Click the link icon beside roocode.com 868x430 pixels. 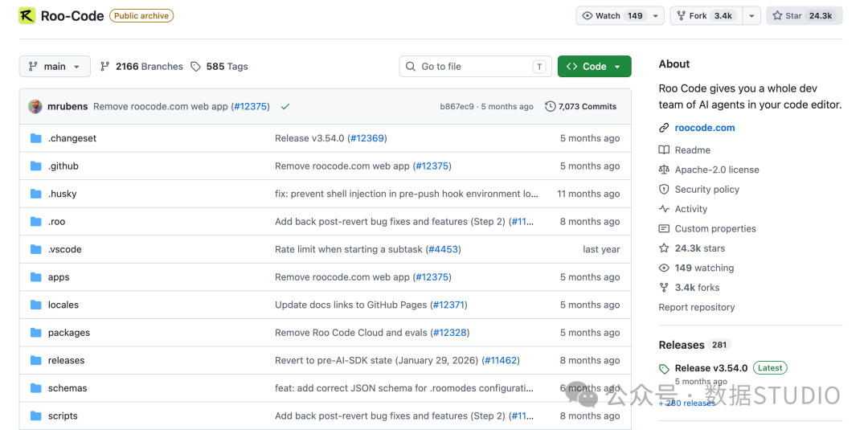(664, 128)
